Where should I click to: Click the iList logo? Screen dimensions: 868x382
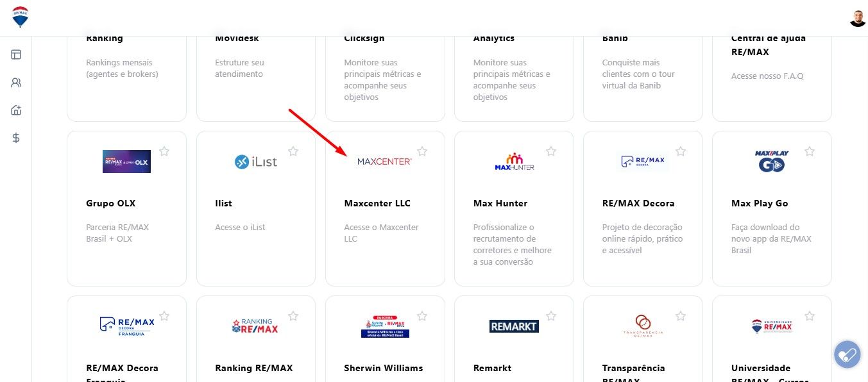pyautogui.click(x=256, y=162)
